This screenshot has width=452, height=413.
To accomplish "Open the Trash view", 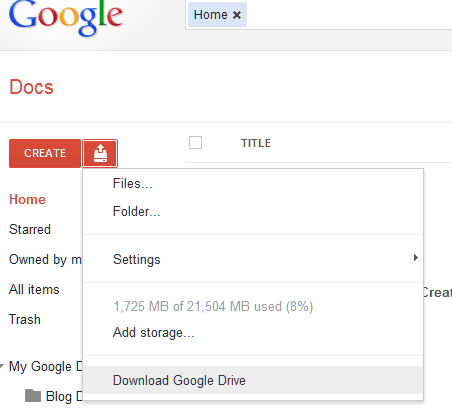I will (x=25, y=319).
